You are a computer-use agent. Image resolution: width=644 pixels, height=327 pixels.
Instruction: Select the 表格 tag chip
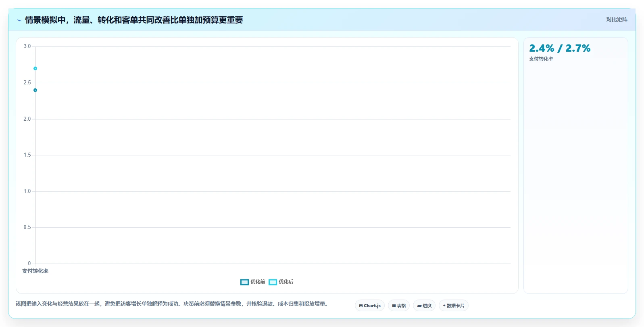click(399, 306)
